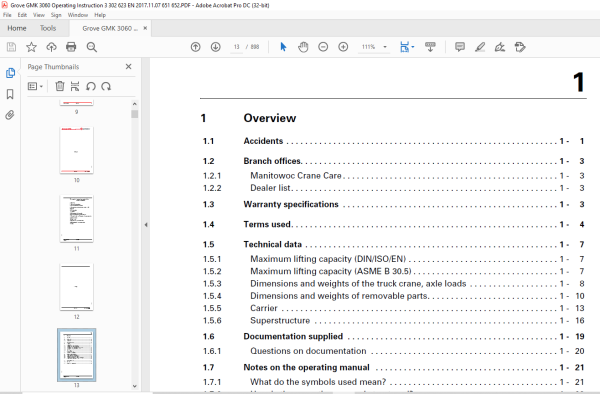
Task: Select the Hand pan tool
Action: point(303,47)
